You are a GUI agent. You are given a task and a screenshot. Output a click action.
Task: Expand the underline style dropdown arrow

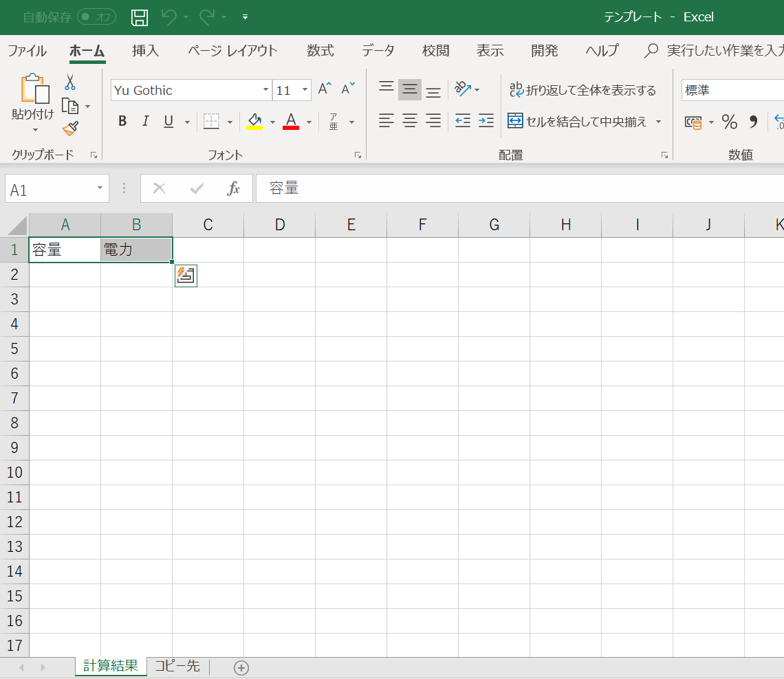[x=188, y=122]
